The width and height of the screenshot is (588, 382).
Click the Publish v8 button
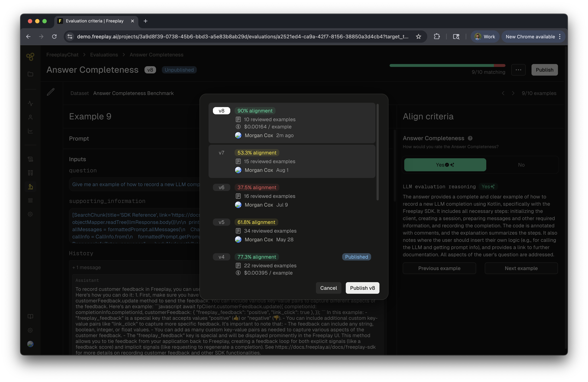pyautogui.click(x=362, y=288)
